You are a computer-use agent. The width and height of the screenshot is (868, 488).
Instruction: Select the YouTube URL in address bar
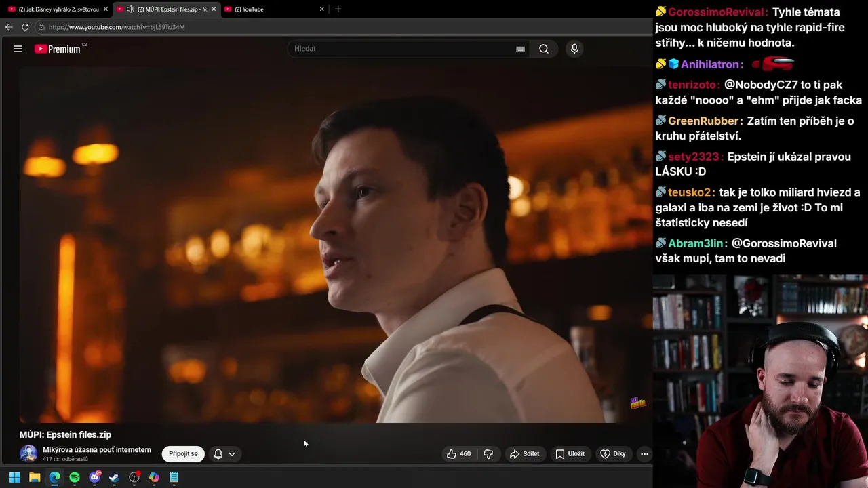pos(117,27)
